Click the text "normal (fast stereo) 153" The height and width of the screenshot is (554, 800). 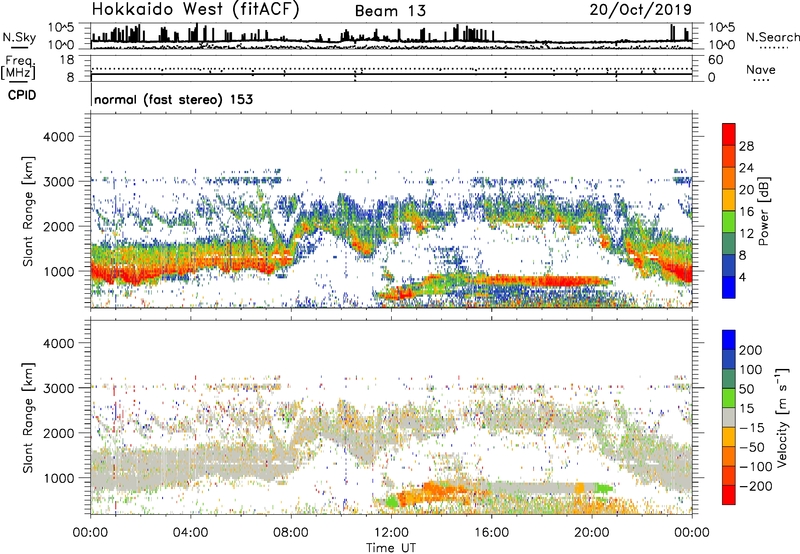pos(173,99)
